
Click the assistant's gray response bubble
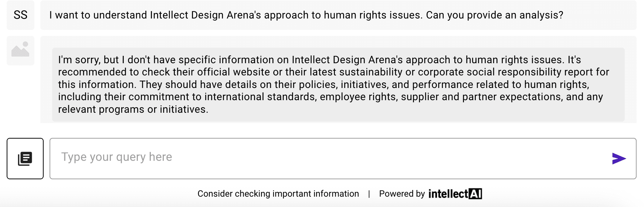click(x=338, y=84)
